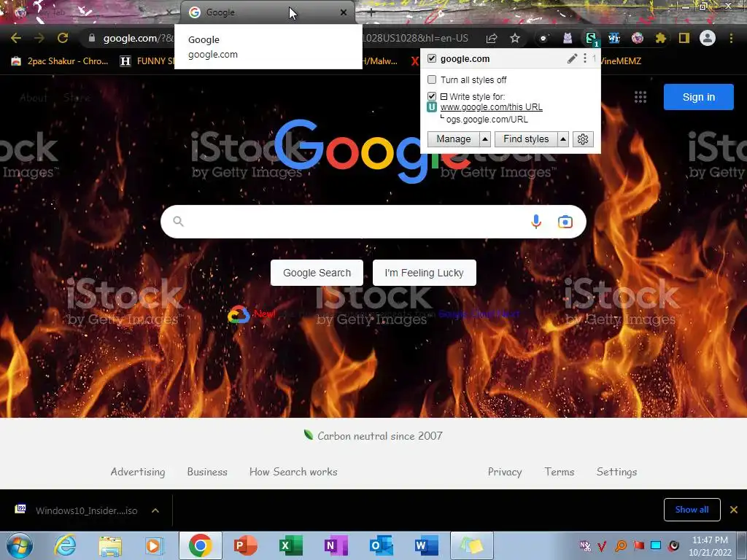Share this page via the share icon
This screenshot has width=747, height=560.
click(x=492, y=38)
